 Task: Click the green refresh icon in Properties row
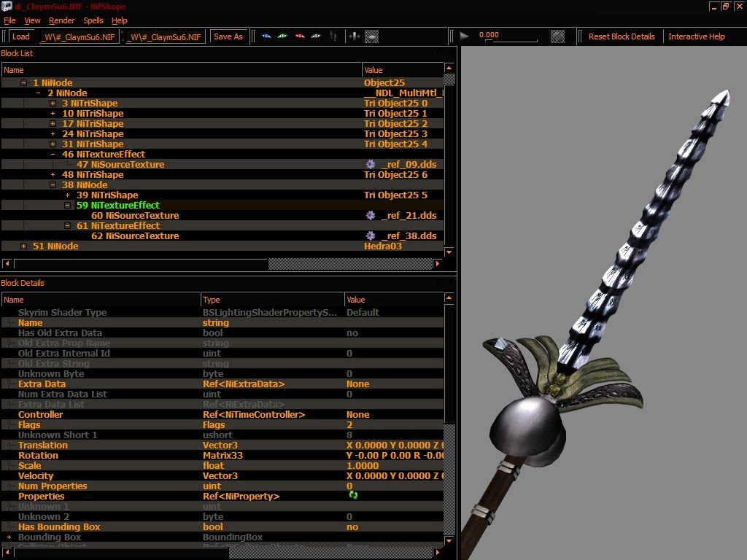(x=353, y=495)
